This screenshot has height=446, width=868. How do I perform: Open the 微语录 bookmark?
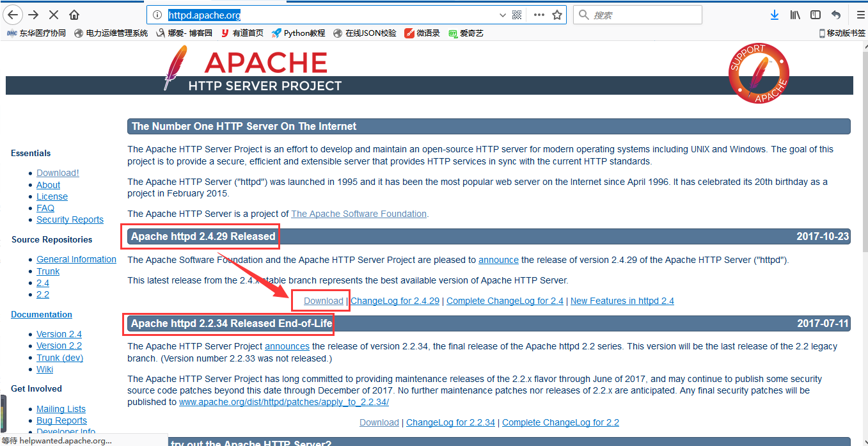coord(422,33)
